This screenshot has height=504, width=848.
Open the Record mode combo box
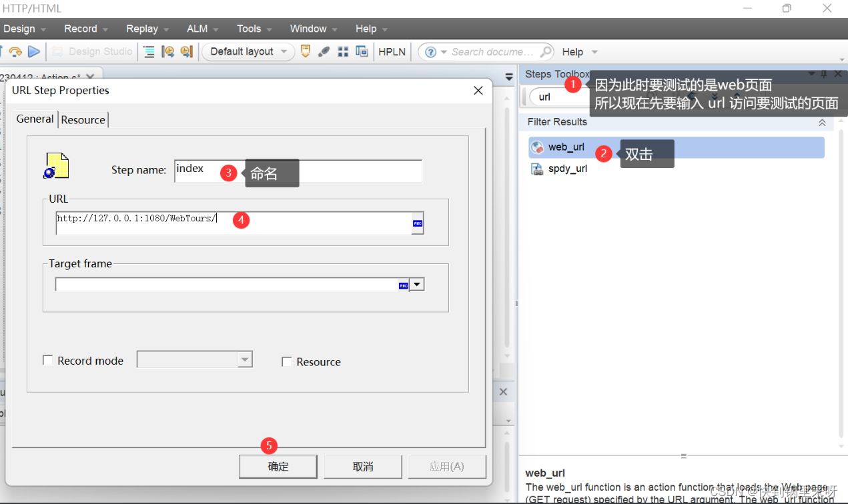[x=195, y=359]
